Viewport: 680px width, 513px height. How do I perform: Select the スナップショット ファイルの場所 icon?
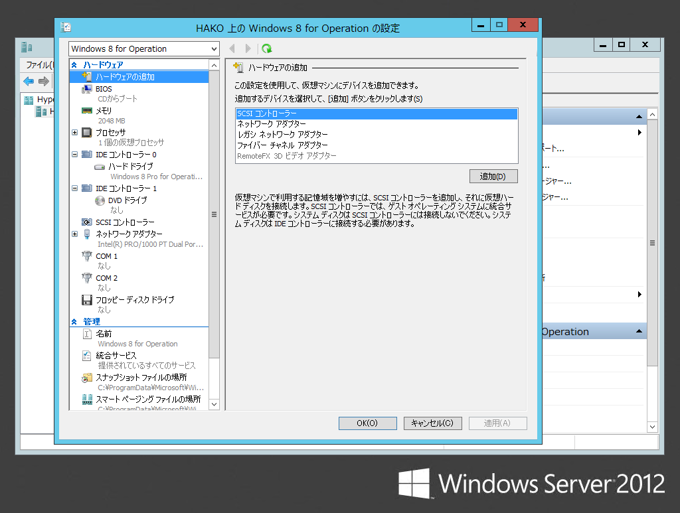coord(87,378)
